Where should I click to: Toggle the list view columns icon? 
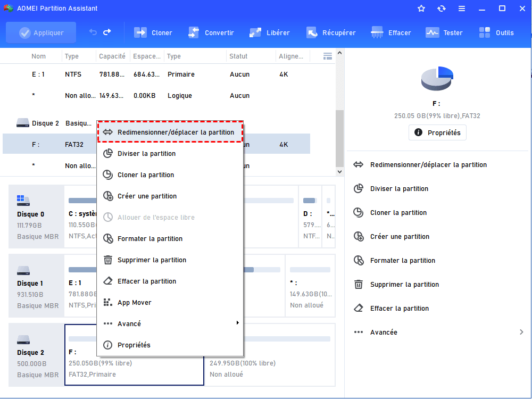tap(327, 56)
